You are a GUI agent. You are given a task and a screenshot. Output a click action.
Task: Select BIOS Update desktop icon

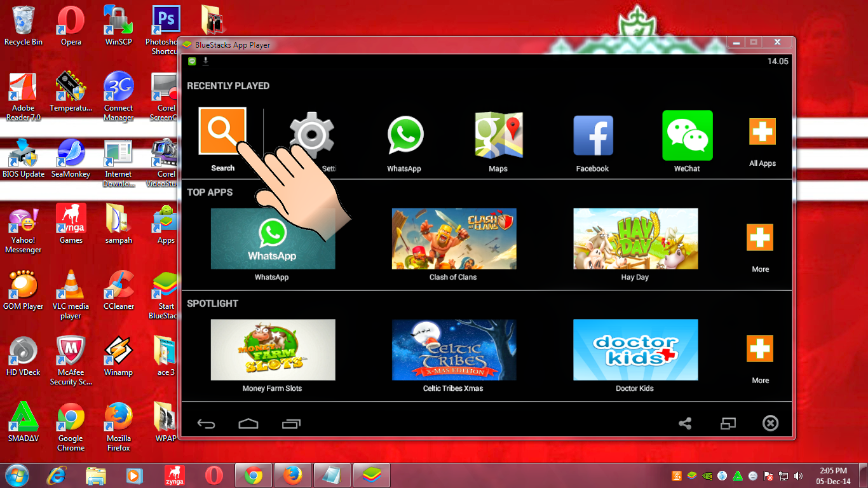(x=24, y=158)
